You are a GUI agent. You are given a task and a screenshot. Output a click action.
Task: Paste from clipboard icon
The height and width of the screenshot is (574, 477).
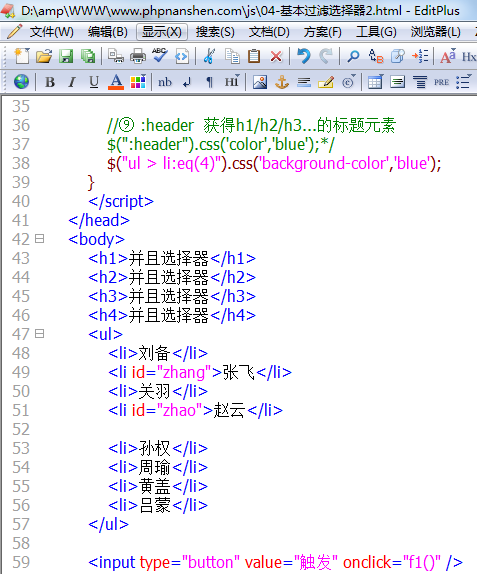[x=254, y=56]
